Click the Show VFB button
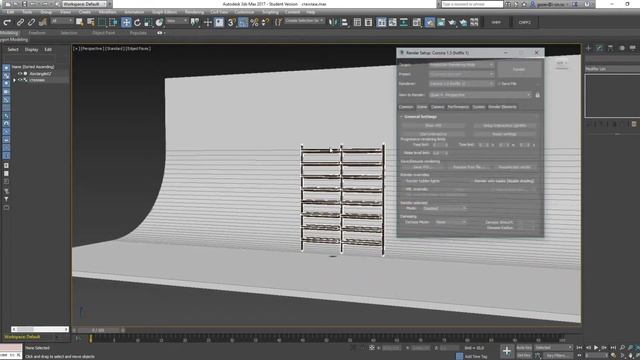This screenshot has height=360, width=640. tap(433, 126)
